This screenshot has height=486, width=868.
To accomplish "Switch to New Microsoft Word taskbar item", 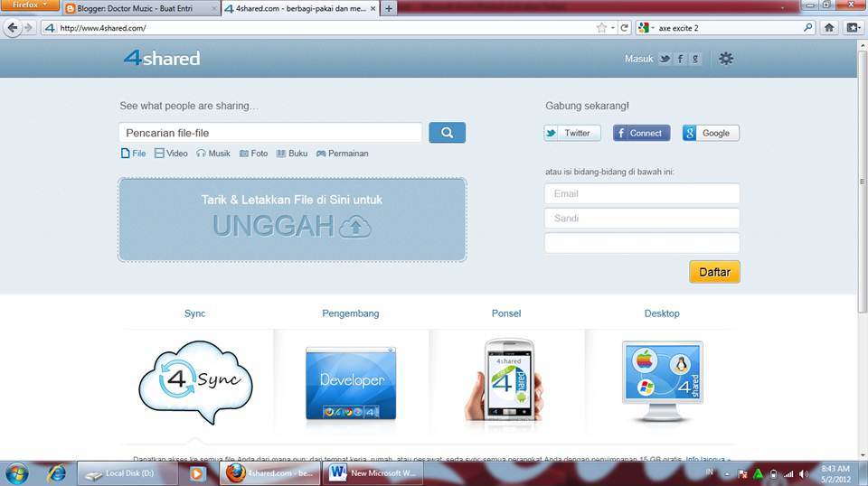I will pos(374,474).
